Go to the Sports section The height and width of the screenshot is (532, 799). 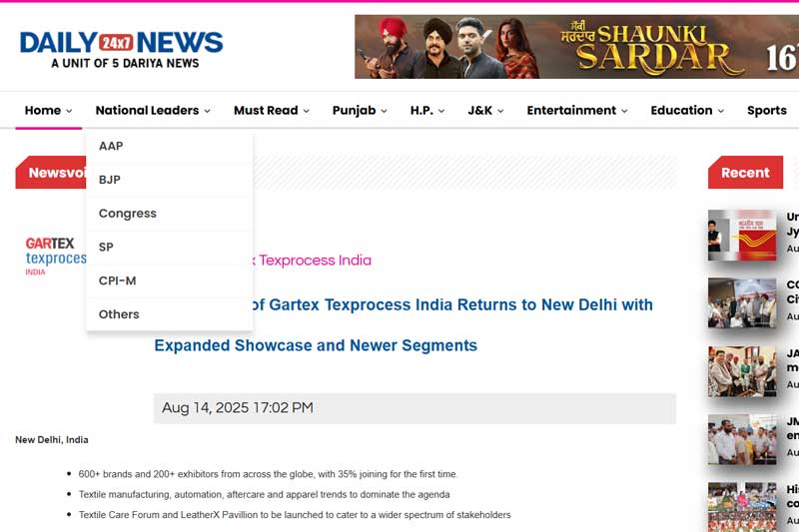pyautogui.click(x=767, y=111)
